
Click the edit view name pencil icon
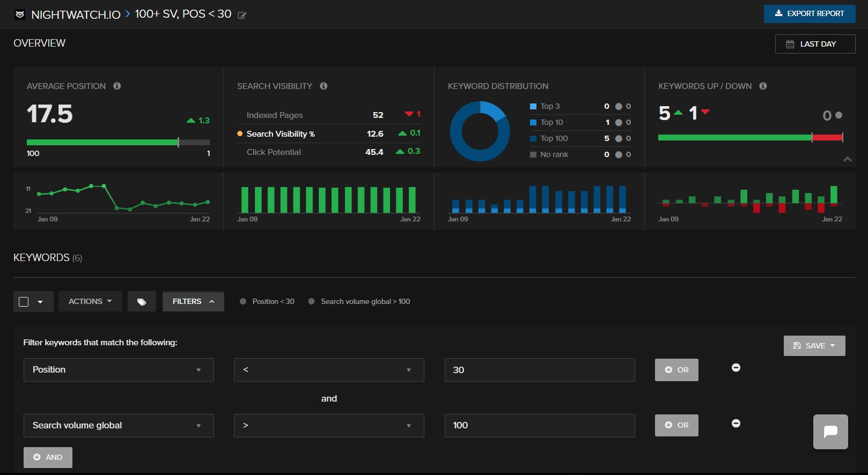tap(242, 16)
